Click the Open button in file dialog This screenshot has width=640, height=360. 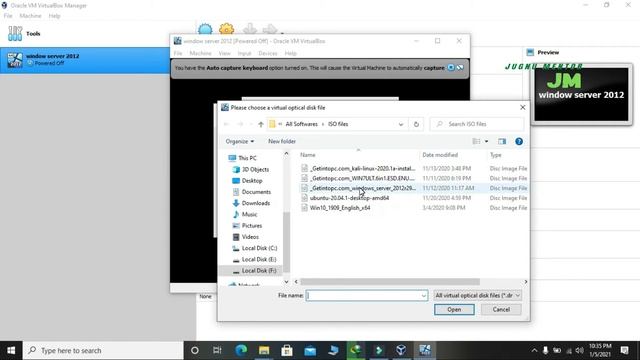pyautogui.click(x=454, y=310)
